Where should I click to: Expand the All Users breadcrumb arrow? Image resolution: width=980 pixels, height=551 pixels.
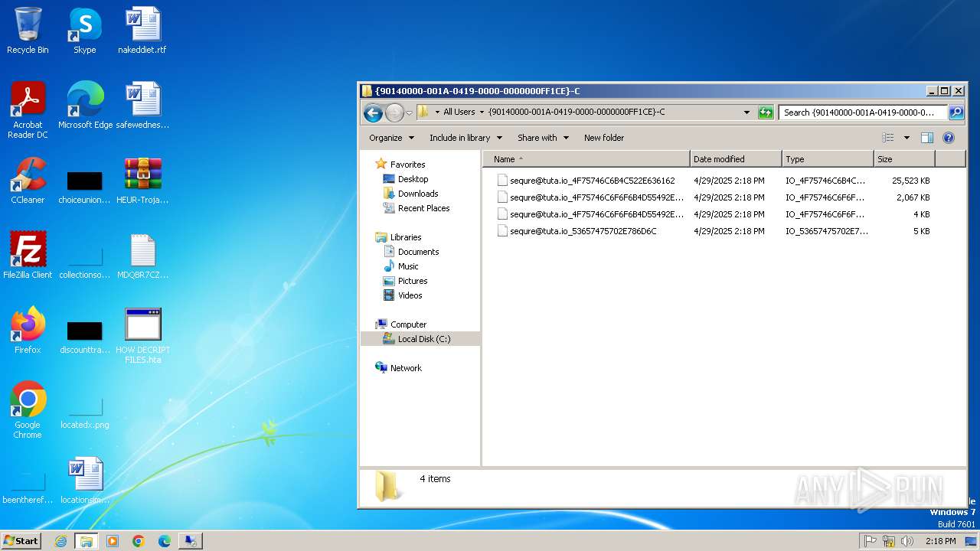pos(482,112)
